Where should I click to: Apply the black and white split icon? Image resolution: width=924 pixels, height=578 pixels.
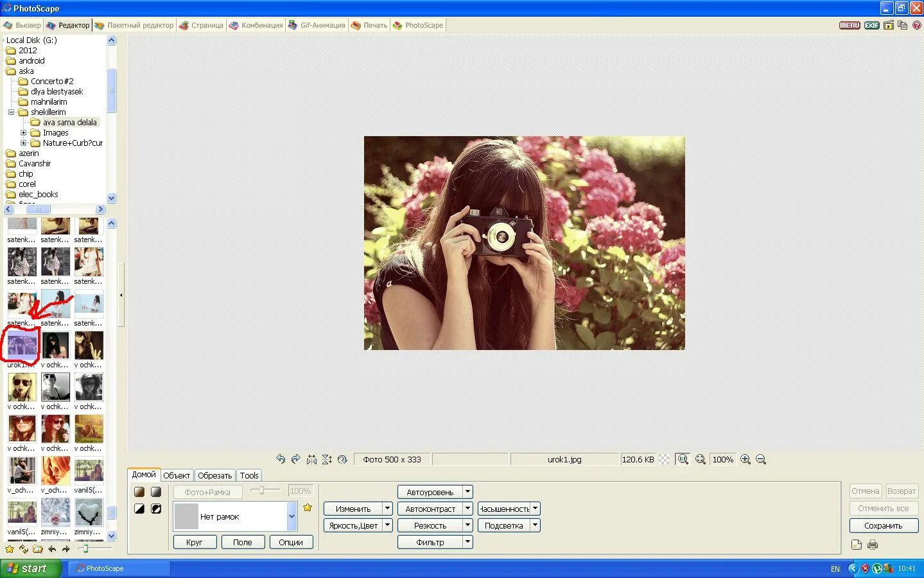139,509
